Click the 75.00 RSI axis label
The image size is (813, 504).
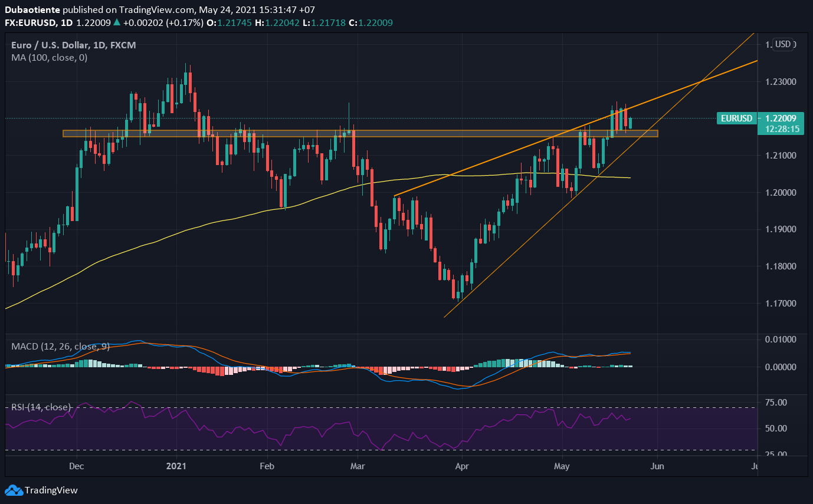776,402
